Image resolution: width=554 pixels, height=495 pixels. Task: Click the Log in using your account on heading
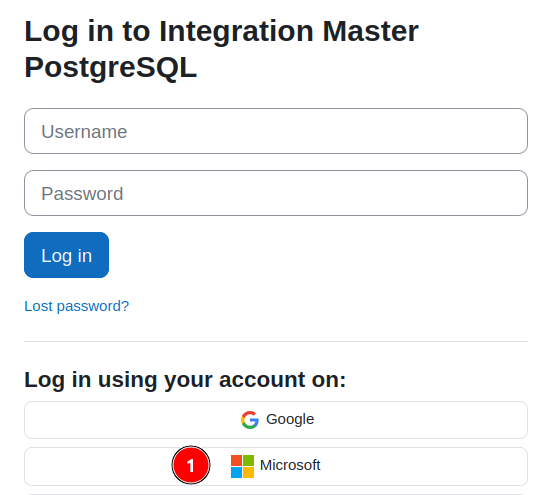click(x=185, y=380)
